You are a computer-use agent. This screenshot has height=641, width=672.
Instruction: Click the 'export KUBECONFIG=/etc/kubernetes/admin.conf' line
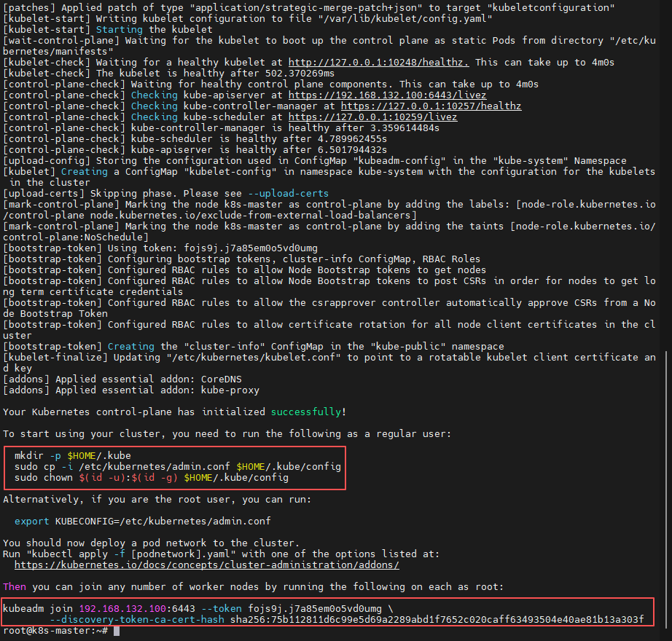coord(143,521)
